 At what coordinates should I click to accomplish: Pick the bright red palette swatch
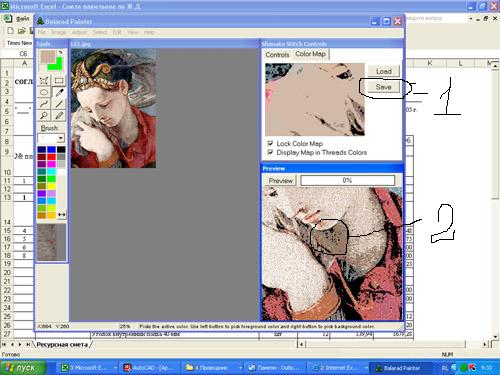[51, 157]
